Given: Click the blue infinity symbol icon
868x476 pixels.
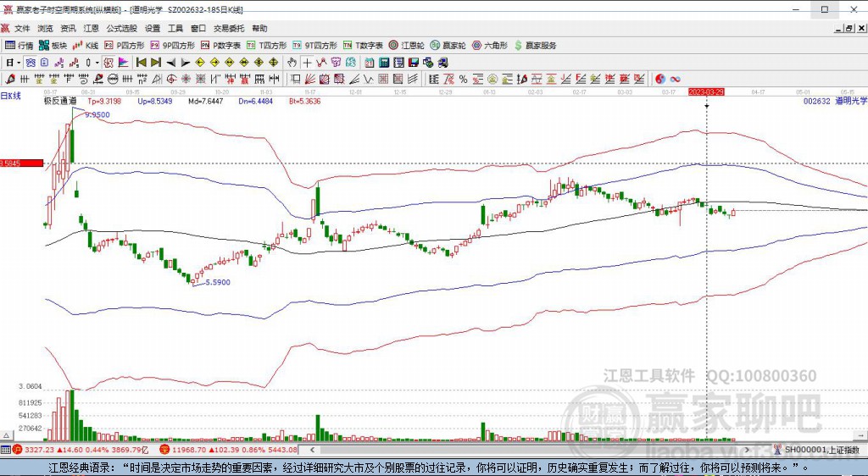Looking at the screenshot, I should click(x=675, y=79).
